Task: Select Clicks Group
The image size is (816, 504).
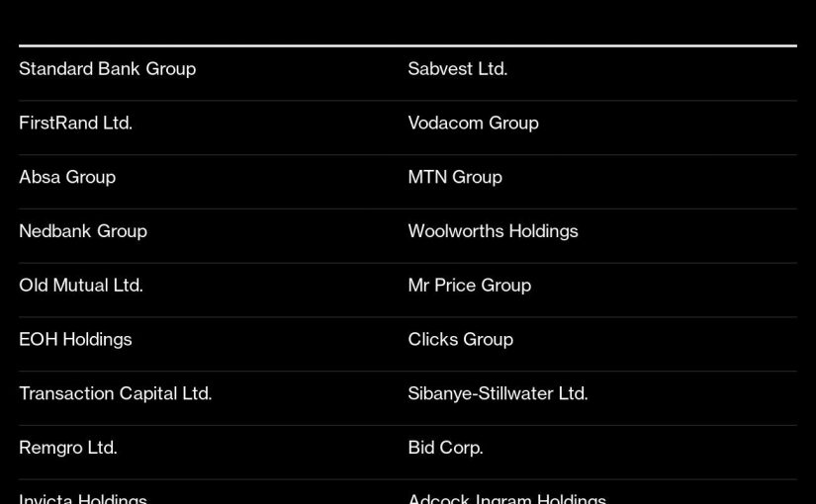Action: coord(460,340)
